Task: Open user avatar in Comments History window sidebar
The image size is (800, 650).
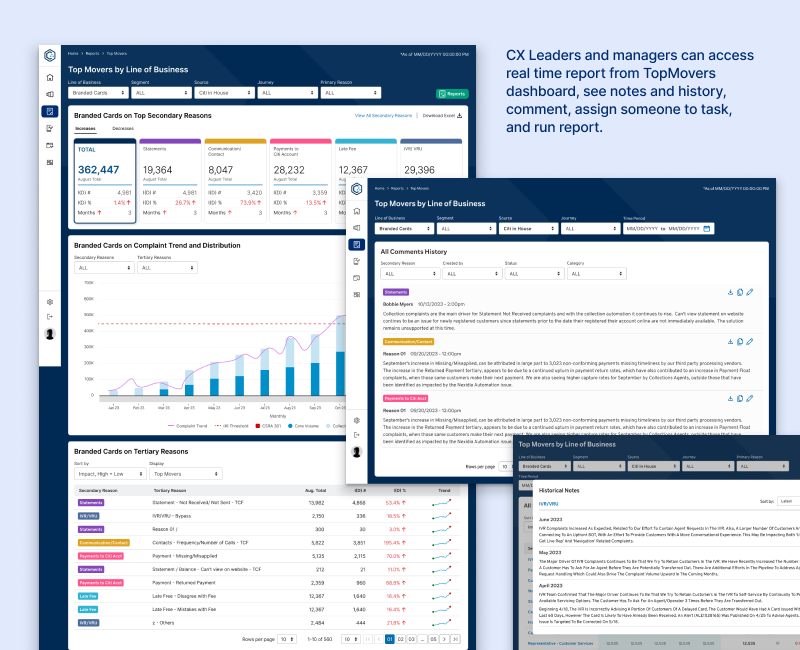Action: coord(357,452)
